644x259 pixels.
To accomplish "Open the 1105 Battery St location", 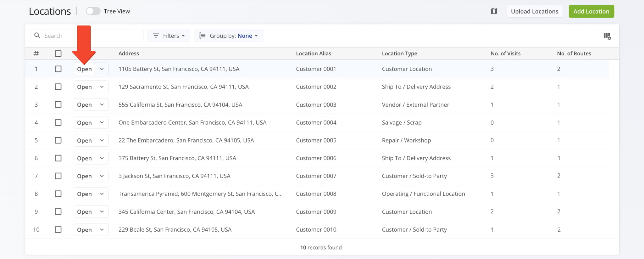I will click(x=84, y=69).
